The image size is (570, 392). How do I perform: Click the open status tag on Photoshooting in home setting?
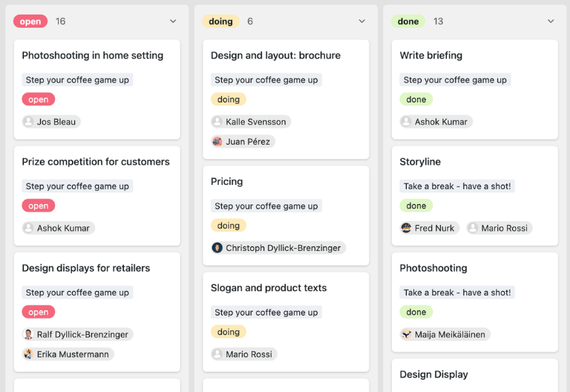pyautogui.click(x=38, y=99)
